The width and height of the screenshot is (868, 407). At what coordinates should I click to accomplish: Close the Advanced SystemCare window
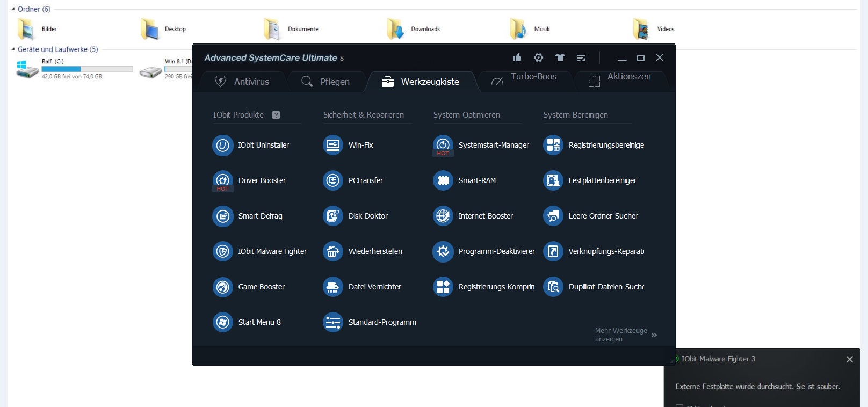(x=660, y=57)
